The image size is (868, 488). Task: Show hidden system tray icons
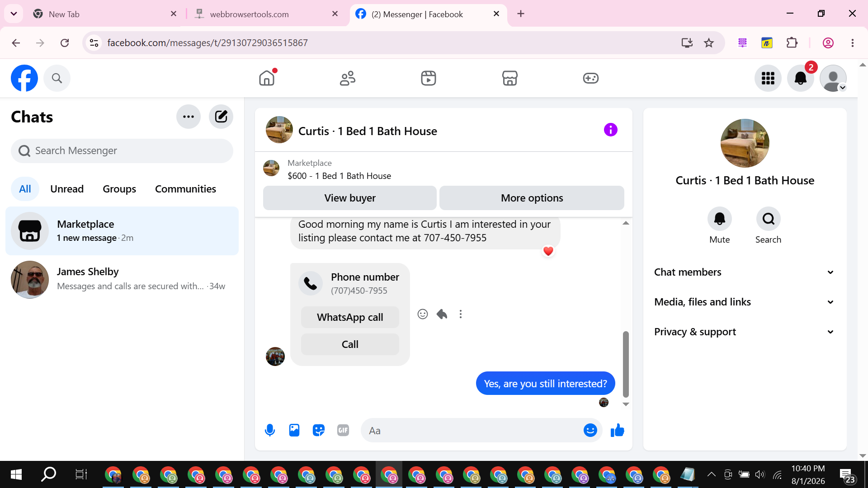[x=711, y=474]
